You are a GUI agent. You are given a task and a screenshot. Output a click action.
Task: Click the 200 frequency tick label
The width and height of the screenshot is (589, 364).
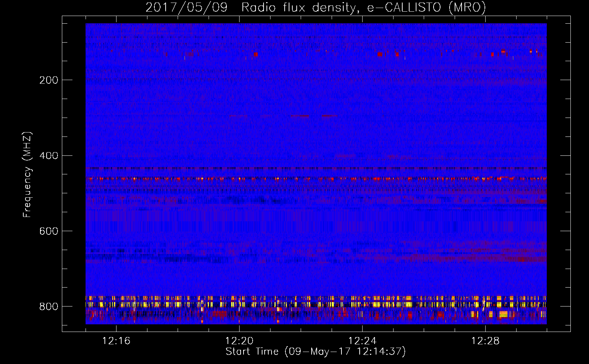tap(49, 80)
